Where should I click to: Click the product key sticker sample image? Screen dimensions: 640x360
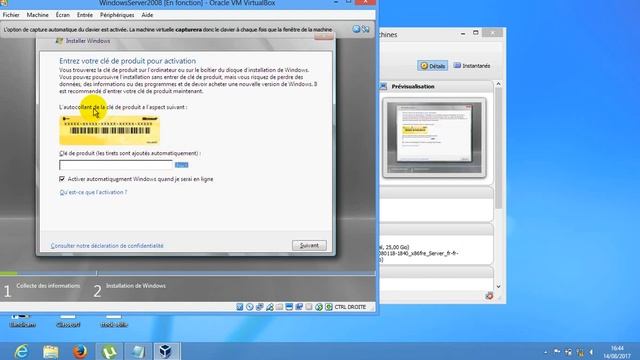click(x=109, y=130)
